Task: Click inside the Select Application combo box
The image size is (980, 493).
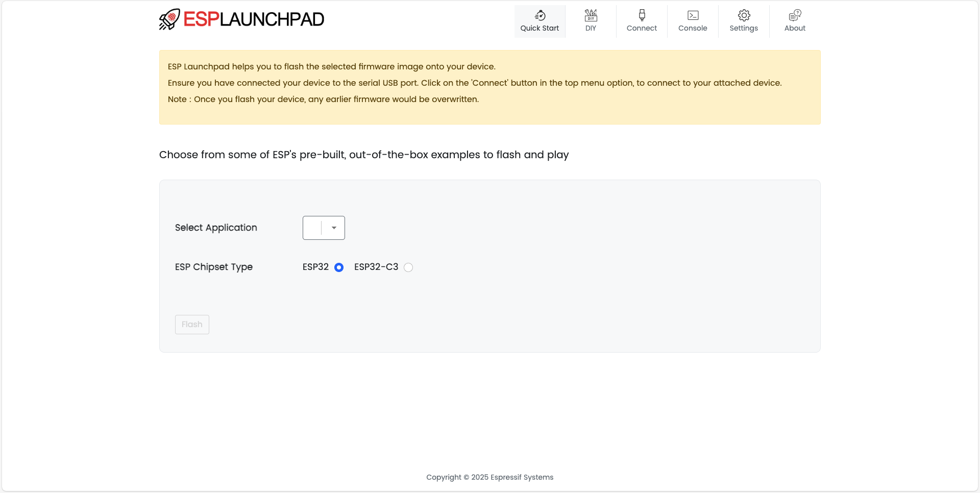Action: click(312, 228)
